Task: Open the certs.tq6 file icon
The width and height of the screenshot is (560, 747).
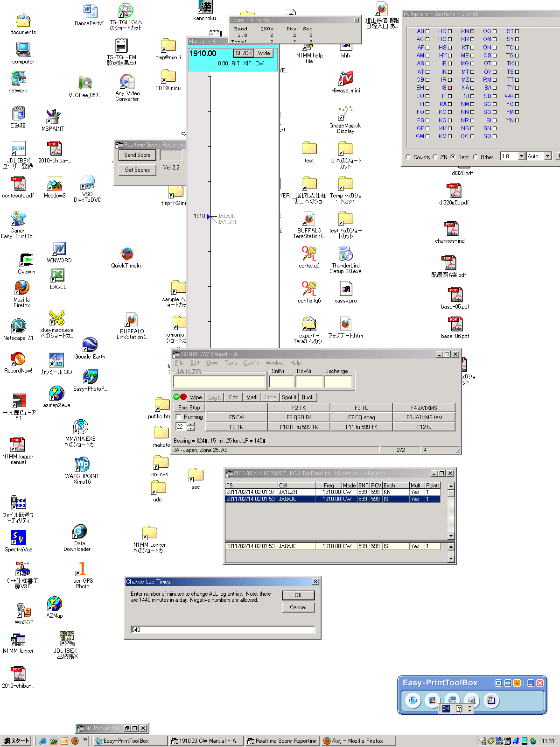Action: click(x=309, y=254)
